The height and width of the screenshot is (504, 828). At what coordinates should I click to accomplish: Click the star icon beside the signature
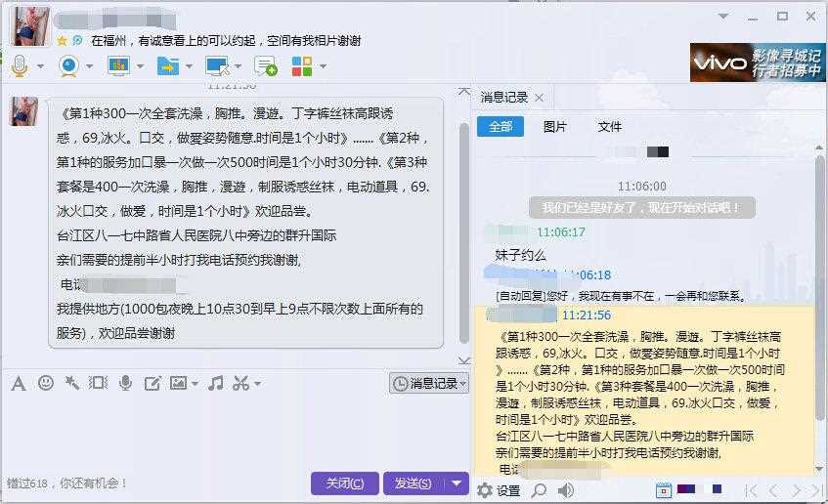point(62,41)
